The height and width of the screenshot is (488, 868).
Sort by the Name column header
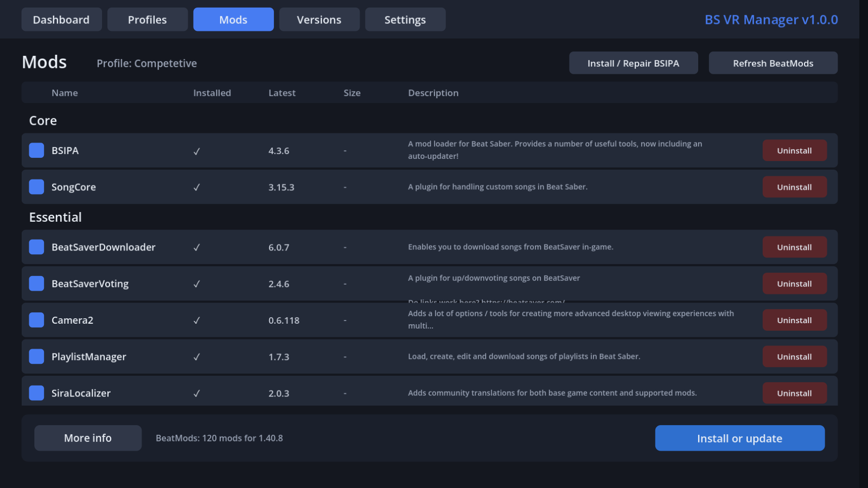click(65, 93)
